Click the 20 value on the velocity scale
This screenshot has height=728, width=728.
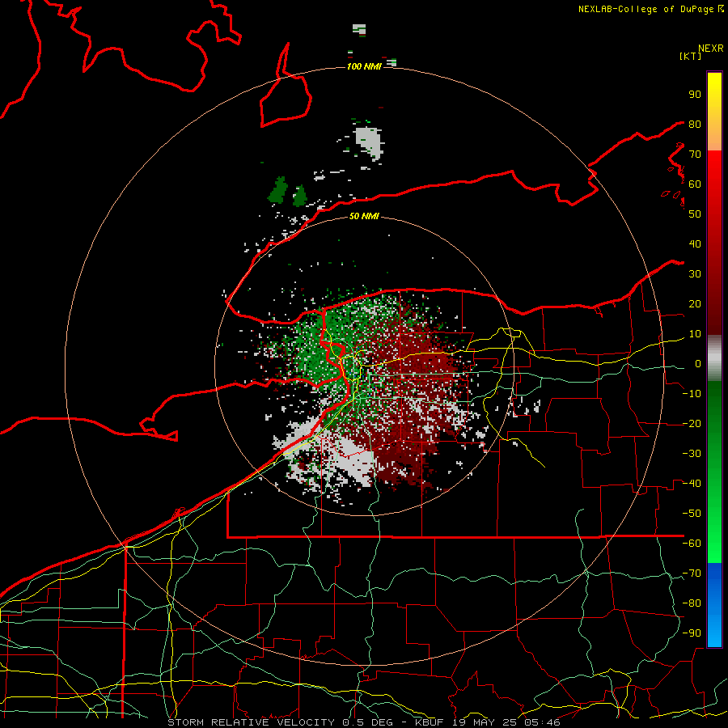(x=695, y=303)
